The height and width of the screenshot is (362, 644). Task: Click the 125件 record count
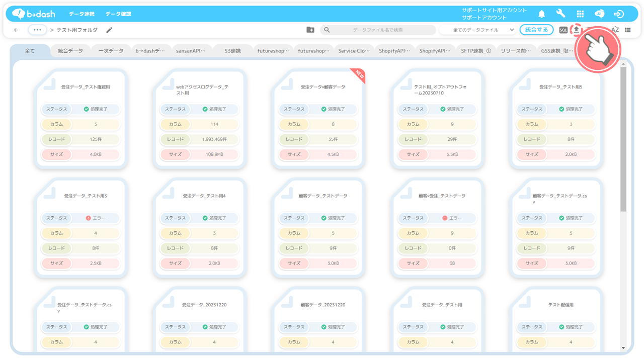click(x=96, y=139)
